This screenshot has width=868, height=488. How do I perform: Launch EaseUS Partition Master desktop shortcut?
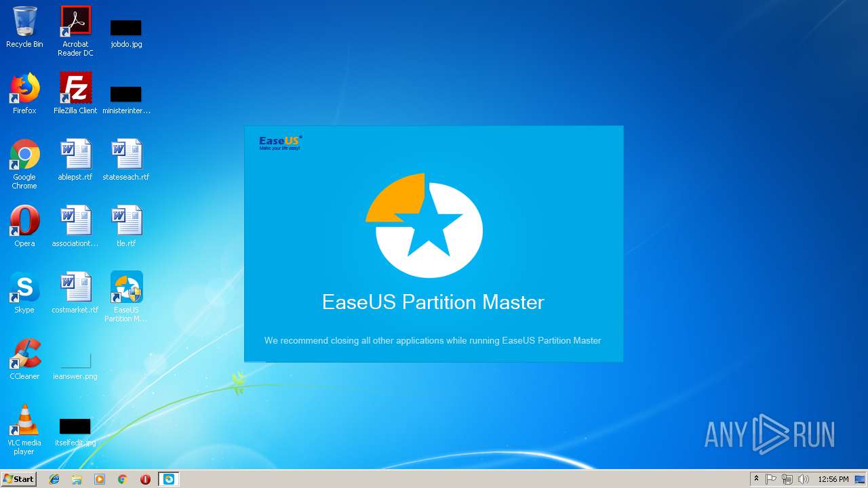click(x=126, y=297)
